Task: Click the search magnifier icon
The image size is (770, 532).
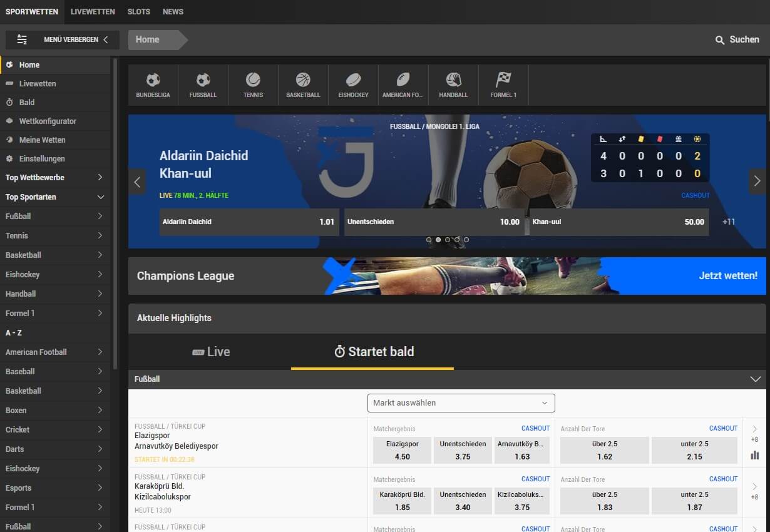Action: tap(720, 40)
